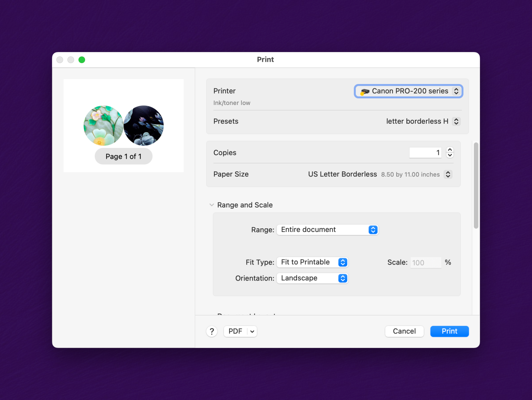532x400 pixels.
Task: Click the print options vertical scrollbar
Action: (476, 185)
